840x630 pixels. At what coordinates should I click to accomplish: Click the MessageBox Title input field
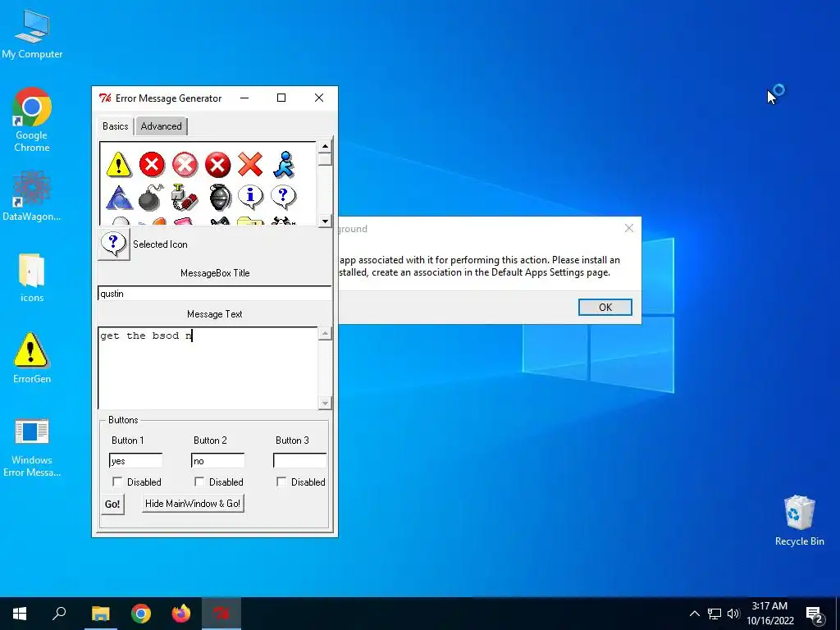215,293
